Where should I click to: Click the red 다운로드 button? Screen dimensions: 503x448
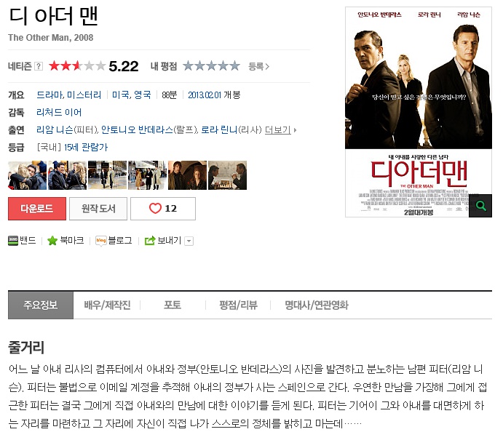coord(37,209)
